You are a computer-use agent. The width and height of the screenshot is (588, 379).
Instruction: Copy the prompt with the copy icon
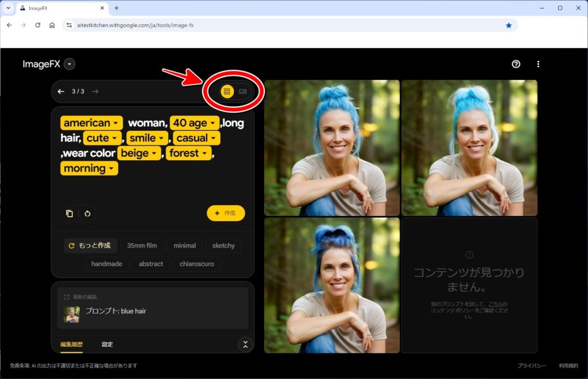tap(69, 214)
